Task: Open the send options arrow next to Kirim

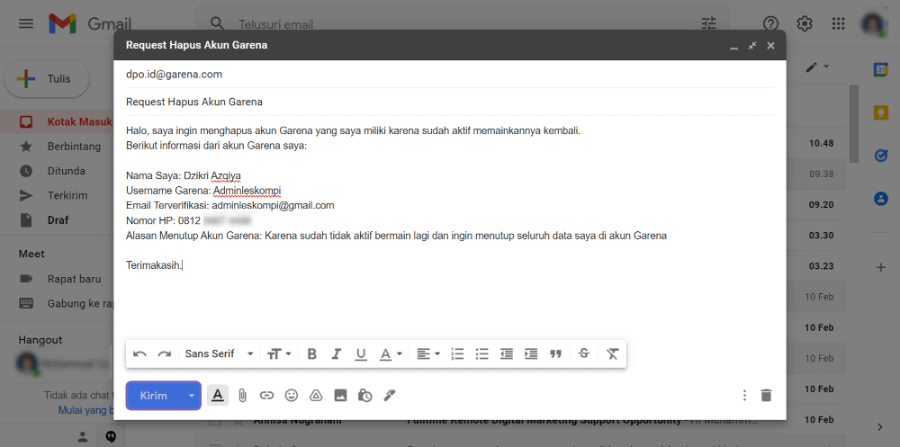Action: 192,395
